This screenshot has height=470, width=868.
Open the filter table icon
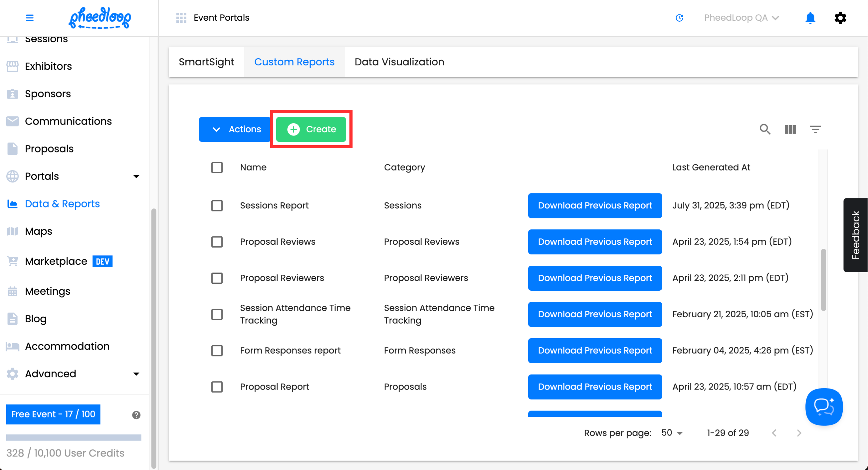click(815, 129)
